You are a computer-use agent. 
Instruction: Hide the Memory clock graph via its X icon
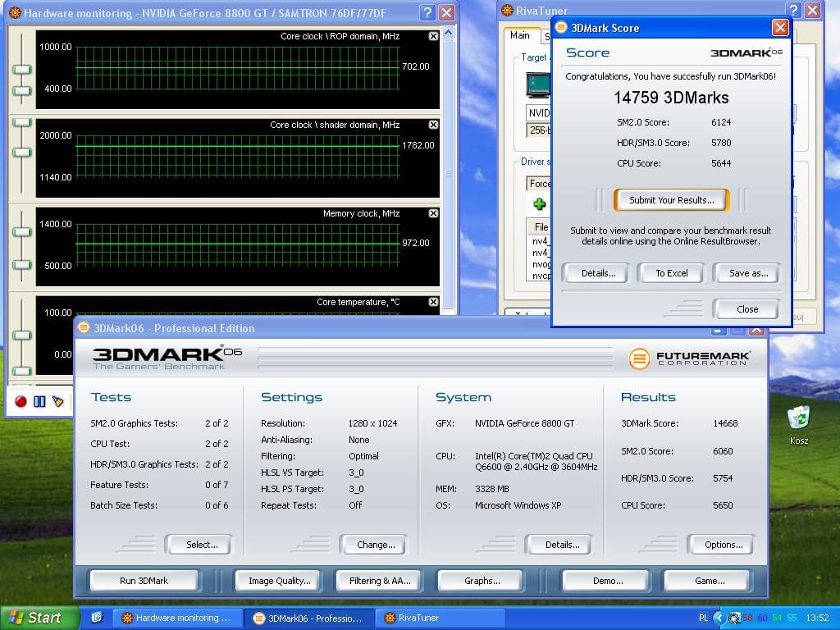433,213
